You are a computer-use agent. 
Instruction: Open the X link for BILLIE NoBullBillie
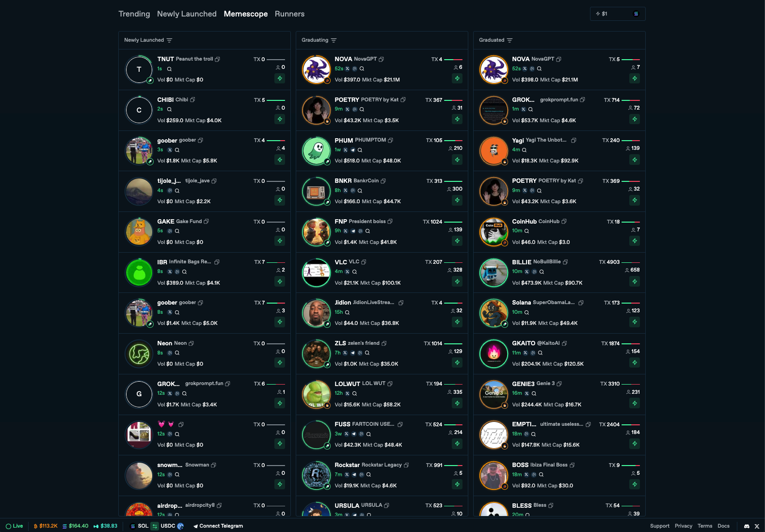click(526, 272)
